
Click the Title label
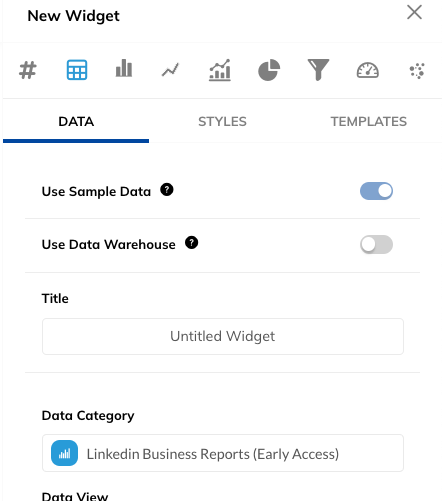[x=55, y=298]
